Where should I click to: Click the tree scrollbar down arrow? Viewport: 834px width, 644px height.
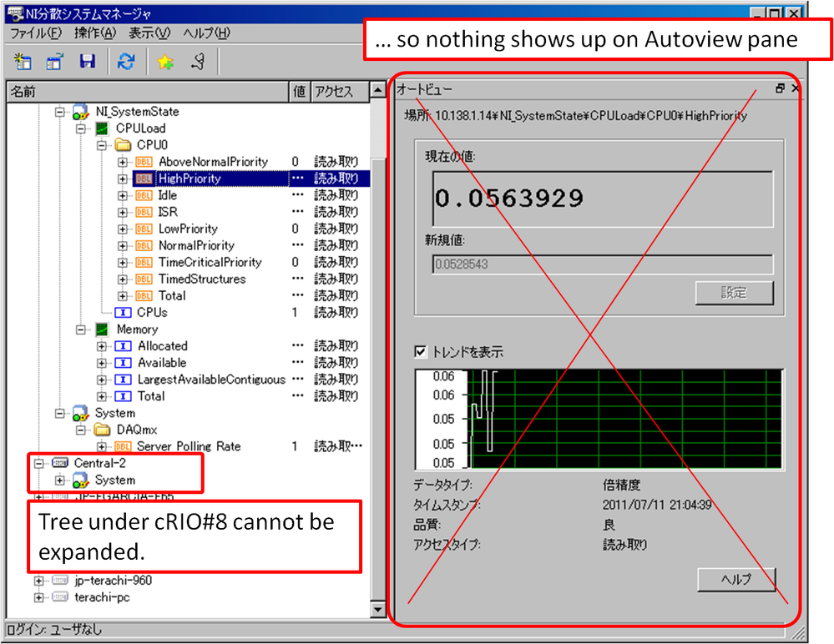click(377, 609)
